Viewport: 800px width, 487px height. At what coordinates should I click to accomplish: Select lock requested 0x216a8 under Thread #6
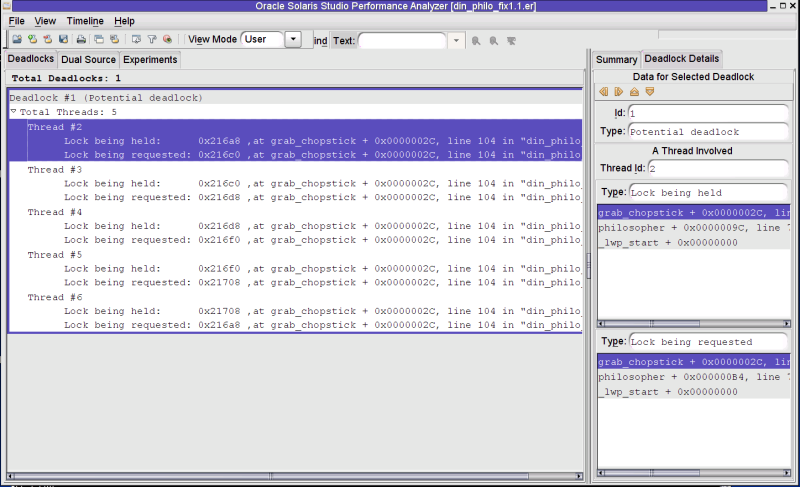323,325
